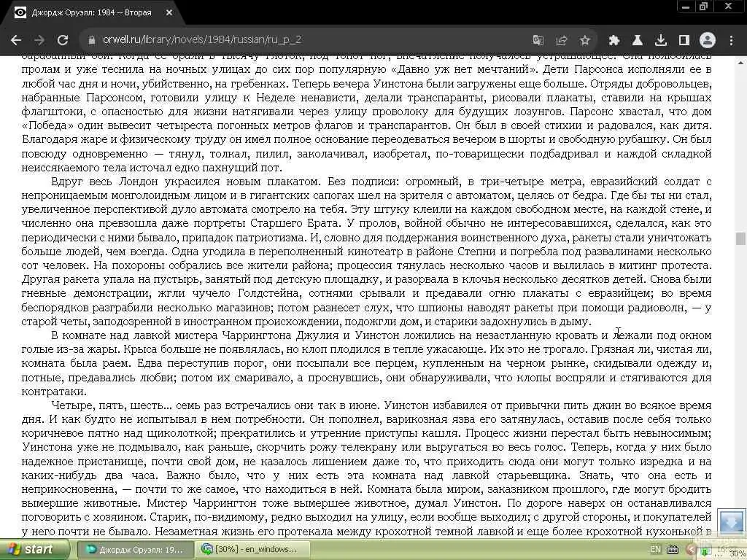The width and height of the screenshot is (747, 560).
Task: Toggle the browser side panel
Action: (684, 40)
